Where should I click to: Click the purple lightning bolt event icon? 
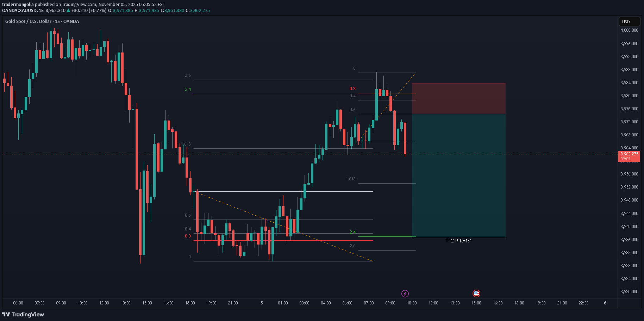tap(405, 294)
